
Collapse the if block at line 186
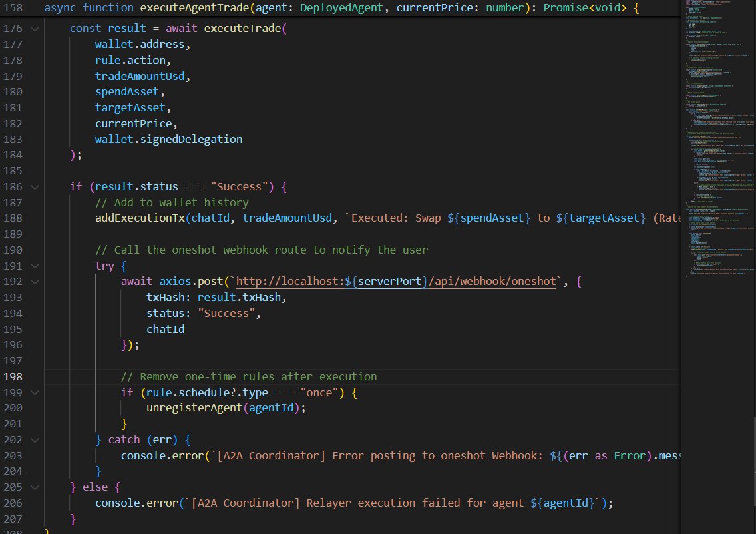35,186
